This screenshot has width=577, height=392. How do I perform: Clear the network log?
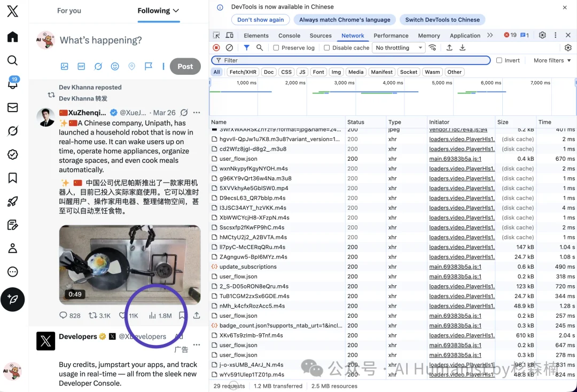(x=230, y=48)
